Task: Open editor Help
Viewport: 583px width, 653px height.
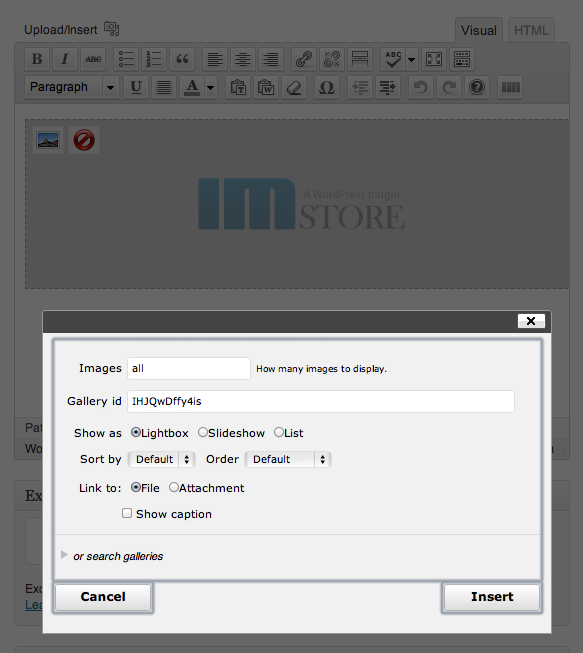Action: [477, 87]
